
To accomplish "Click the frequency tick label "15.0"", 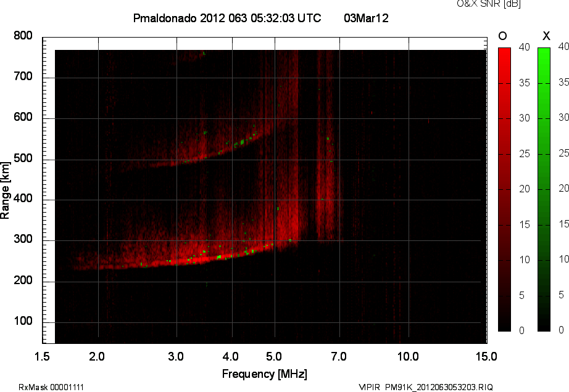I will (486, 356).
